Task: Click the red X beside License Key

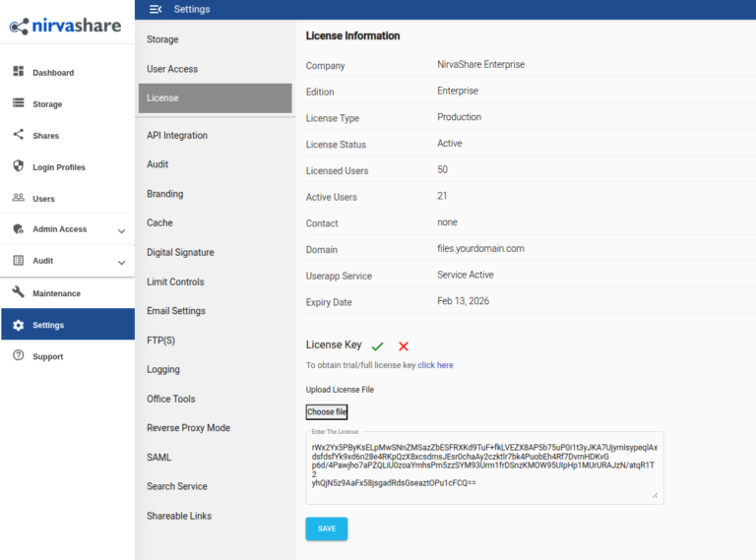Action: 404,345
